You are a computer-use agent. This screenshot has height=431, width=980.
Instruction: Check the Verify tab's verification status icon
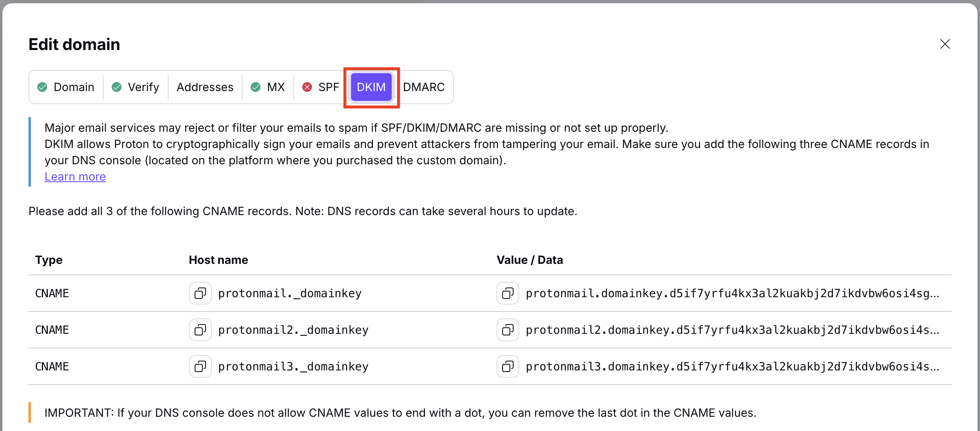[x=116, y=87]
